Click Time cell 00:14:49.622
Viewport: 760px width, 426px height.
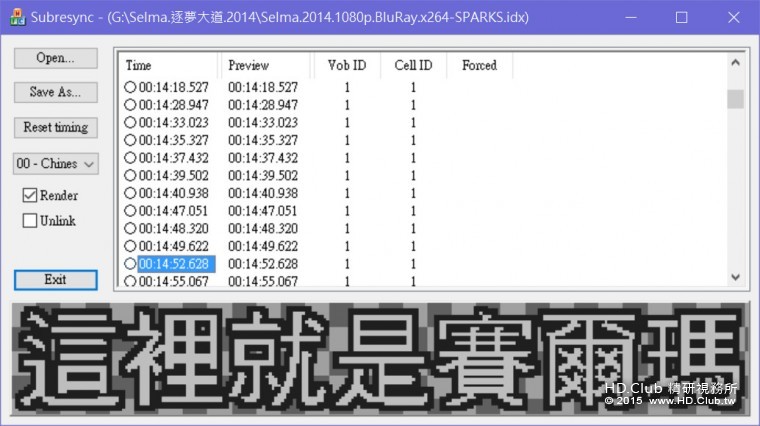(x=174, y=246)
